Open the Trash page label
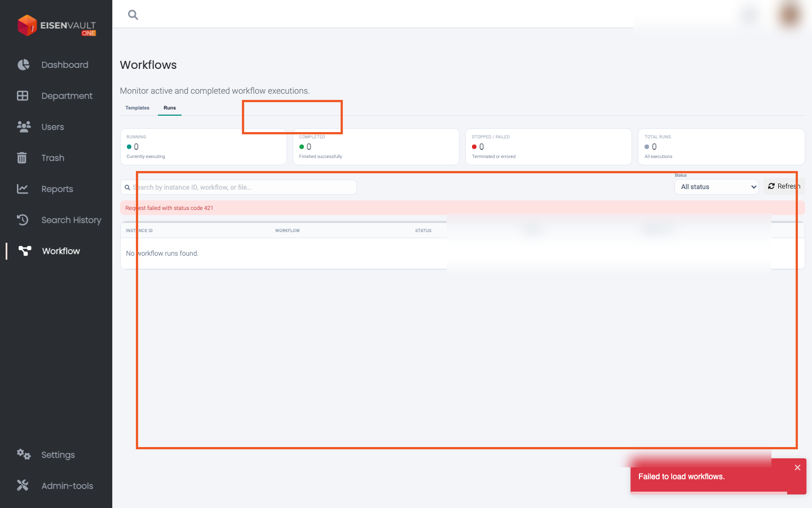This screenshot has width=812, height=508. click(52, 158)
